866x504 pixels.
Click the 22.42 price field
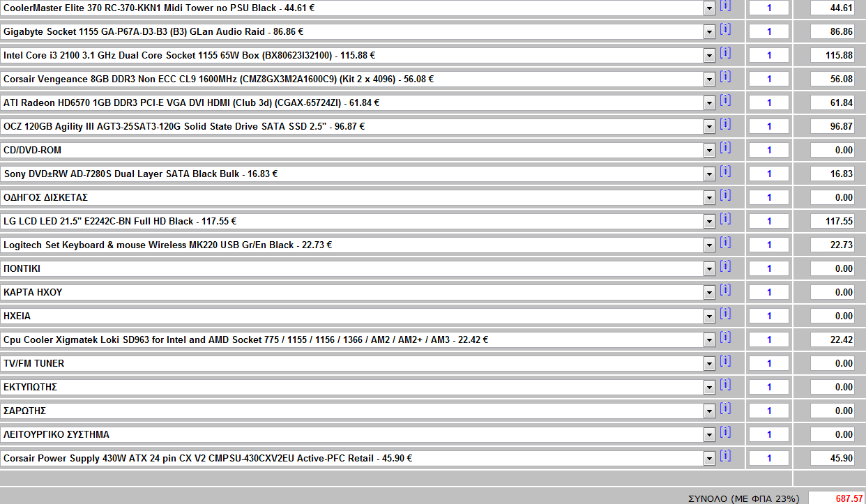tap(833, 340)
